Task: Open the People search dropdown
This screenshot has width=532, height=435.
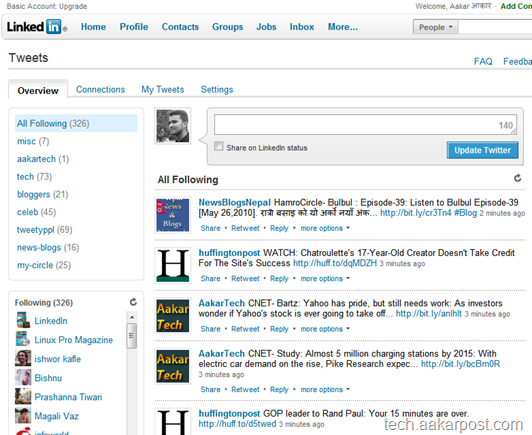Action: [x=435, y=27]
